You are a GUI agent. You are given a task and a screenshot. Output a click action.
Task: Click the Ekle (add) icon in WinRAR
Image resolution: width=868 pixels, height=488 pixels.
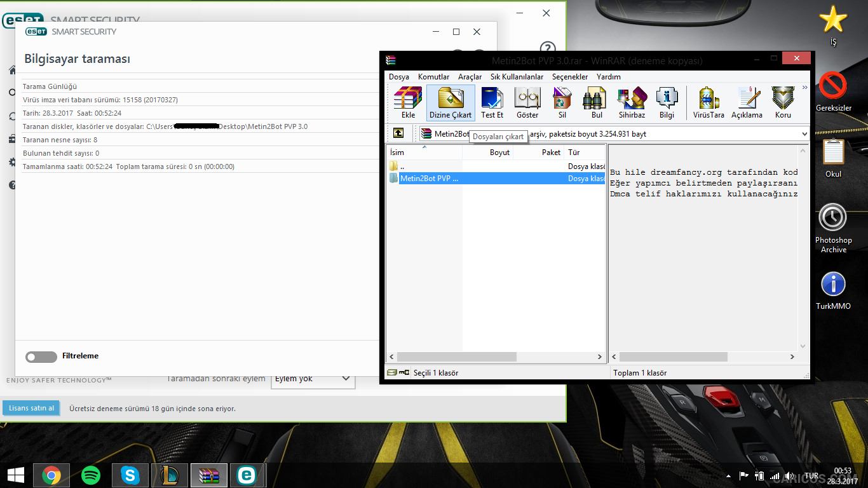pos(408,102)
